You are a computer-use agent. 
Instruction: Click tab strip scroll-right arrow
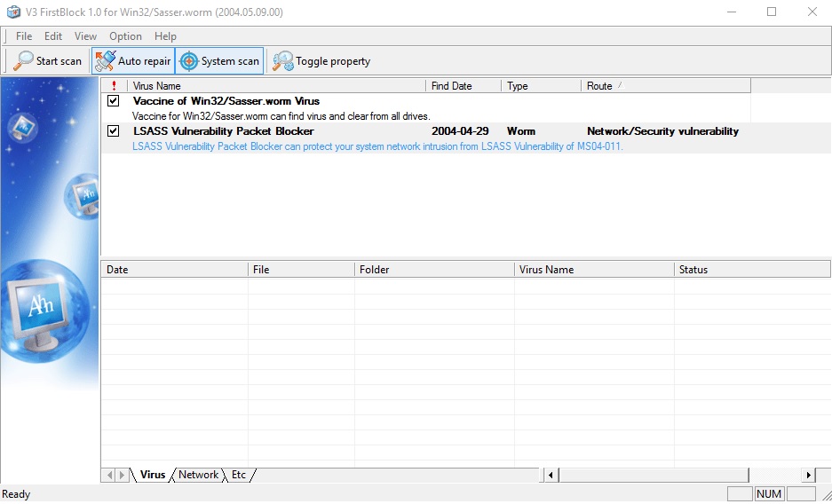click(122, 476)
